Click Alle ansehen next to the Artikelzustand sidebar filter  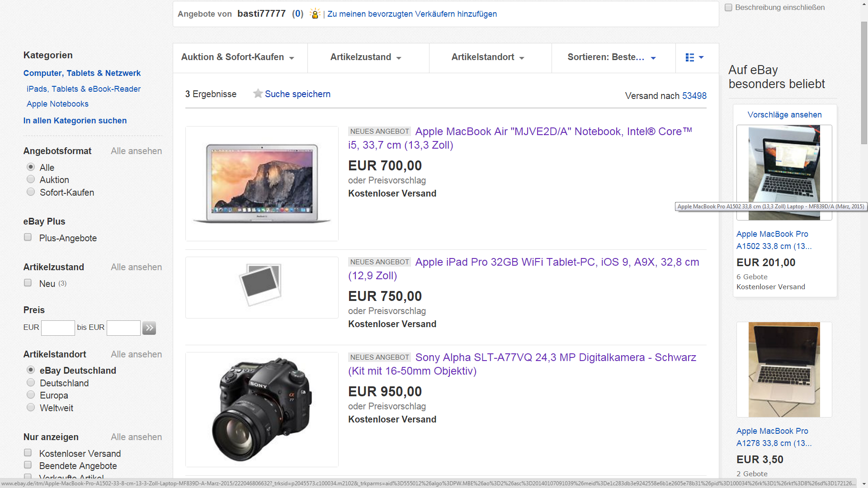pyautogui.click(x=136, y=267)
